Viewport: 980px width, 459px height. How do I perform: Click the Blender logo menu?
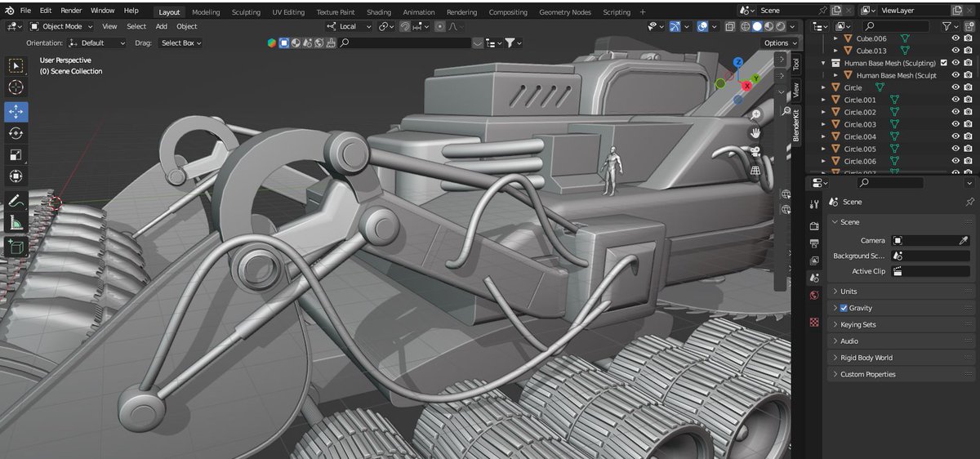8,11
